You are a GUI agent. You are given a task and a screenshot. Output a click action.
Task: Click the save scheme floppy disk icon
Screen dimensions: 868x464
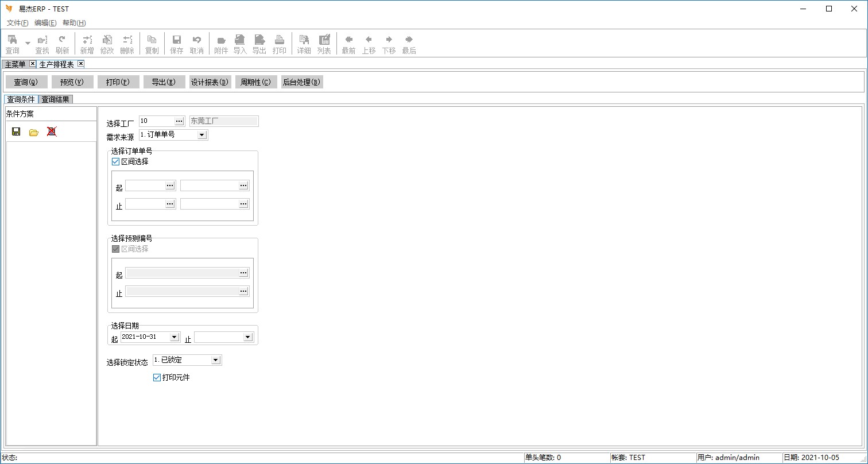(16, 132)
